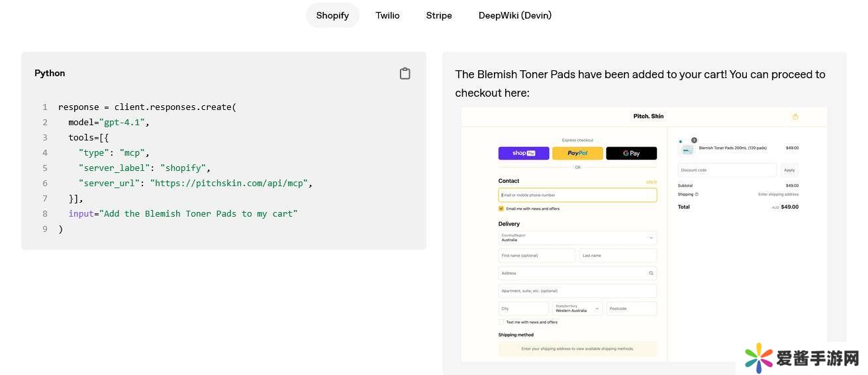Open the Country/Region dropdown
This screenshot has height=375, width=868.
(x=577, y=237)
